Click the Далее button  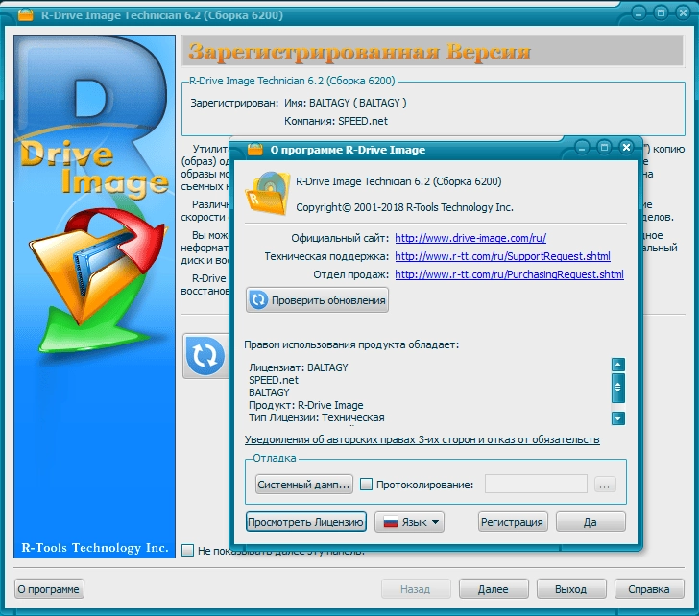pyautogui.click(x=494, y=589)
